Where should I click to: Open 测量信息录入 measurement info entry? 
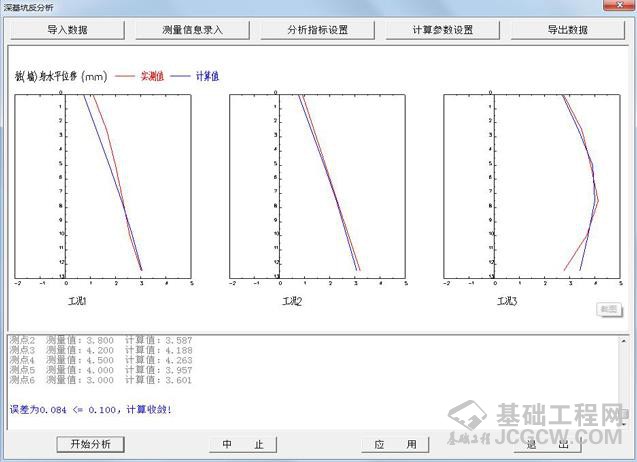[192, 30]
